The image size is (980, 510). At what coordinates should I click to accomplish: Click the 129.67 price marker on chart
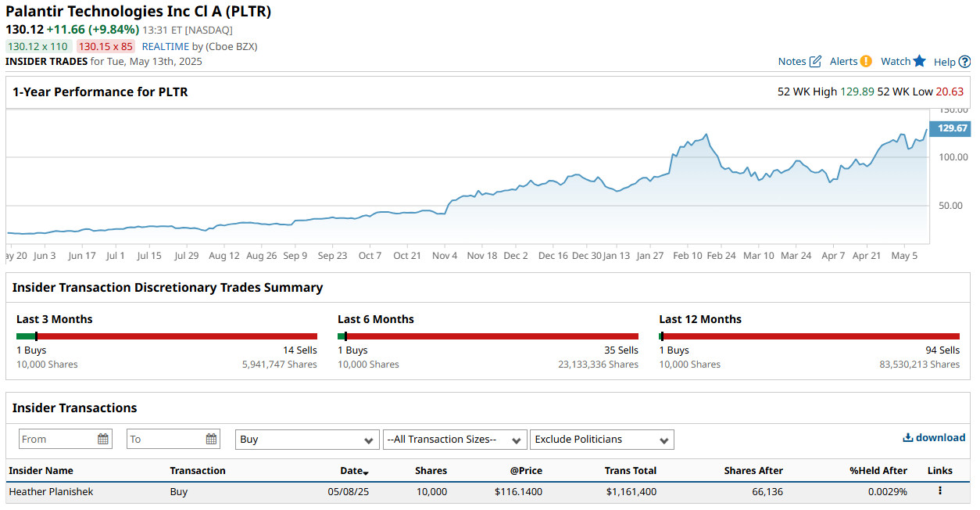click(950, 128)
